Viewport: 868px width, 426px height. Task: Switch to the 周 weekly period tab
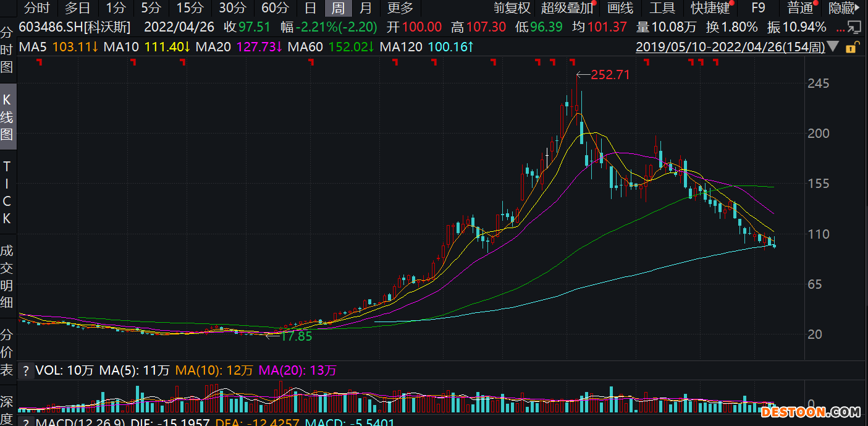(338, 8)
